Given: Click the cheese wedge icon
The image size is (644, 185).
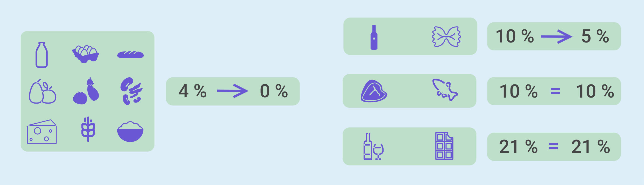Looking at the screenshot, I should click(42, 132).
